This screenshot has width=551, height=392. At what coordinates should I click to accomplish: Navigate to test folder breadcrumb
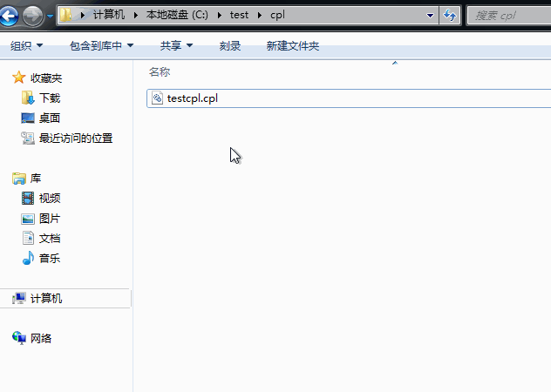click(239, 15)
